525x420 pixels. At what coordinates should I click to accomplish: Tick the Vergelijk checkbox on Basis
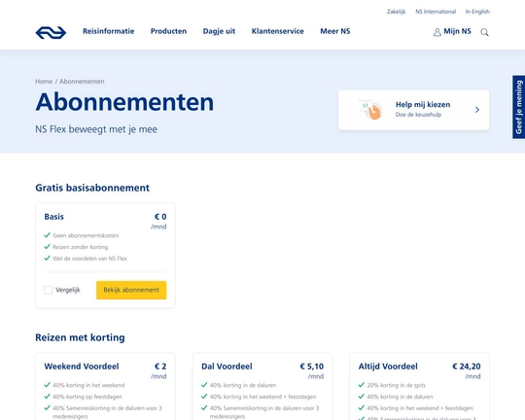click(49, 290)
